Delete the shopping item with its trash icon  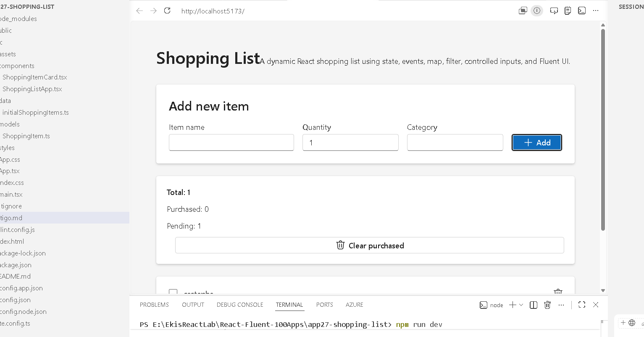558,291
